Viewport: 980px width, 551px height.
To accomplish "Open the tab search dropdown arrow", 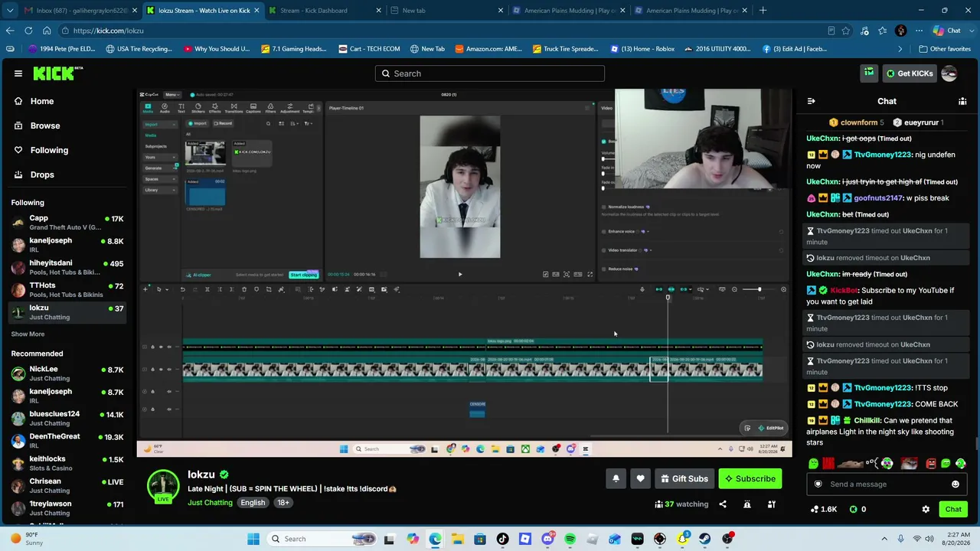I will [x=10, y=11].
